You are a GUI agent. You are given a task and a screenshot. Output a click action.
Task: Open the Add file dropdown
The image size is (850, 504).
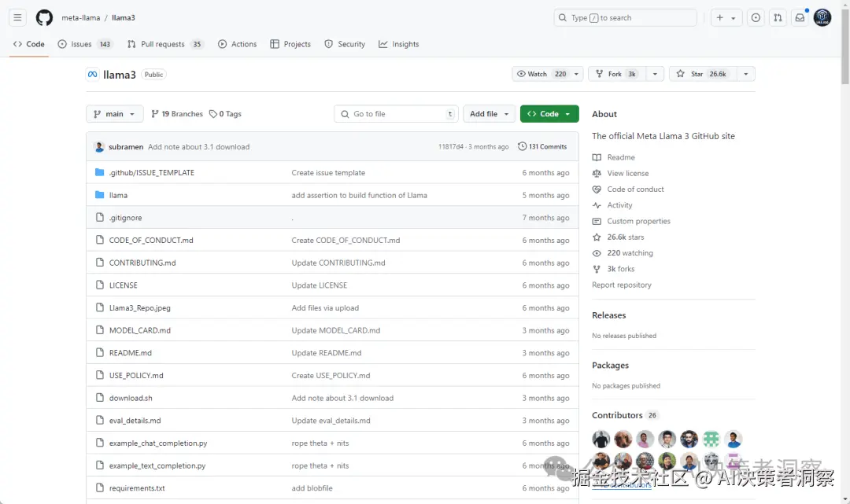489,114
